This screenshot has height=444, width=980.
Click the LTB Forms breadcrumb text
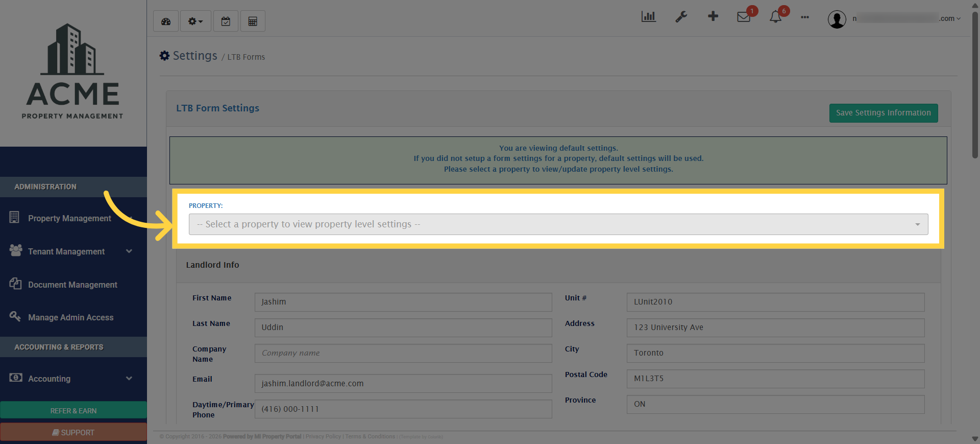pyautogui.click(x=246, y=57)
